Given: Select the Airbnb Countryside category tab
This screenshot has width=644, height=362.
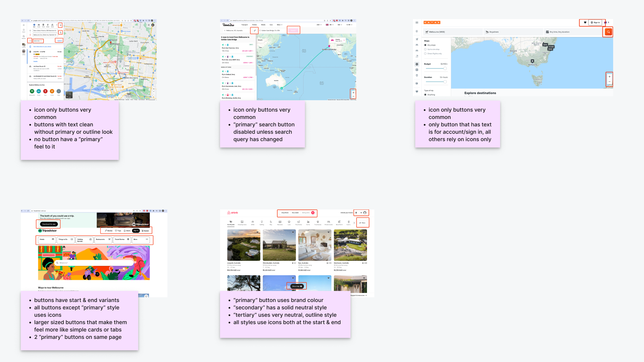Looking at the screenshot, I should tap(231, 223).
